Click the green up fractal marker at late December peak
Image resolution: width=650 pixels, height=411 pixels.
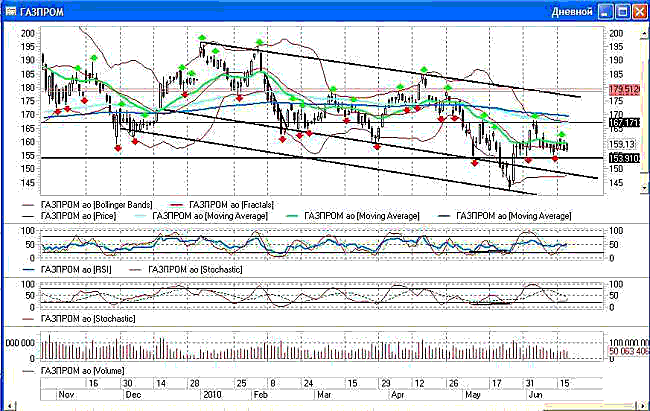202,38
